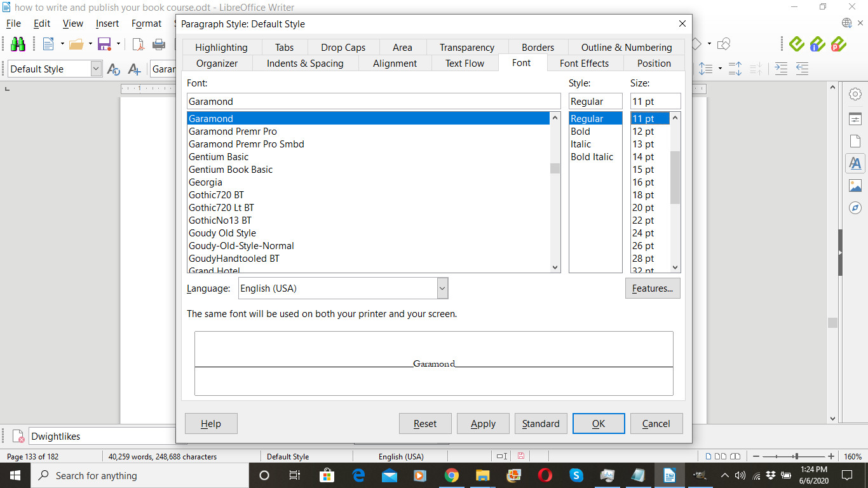
Task: Switch to the Font Effects tab
Action: [584, 64]
